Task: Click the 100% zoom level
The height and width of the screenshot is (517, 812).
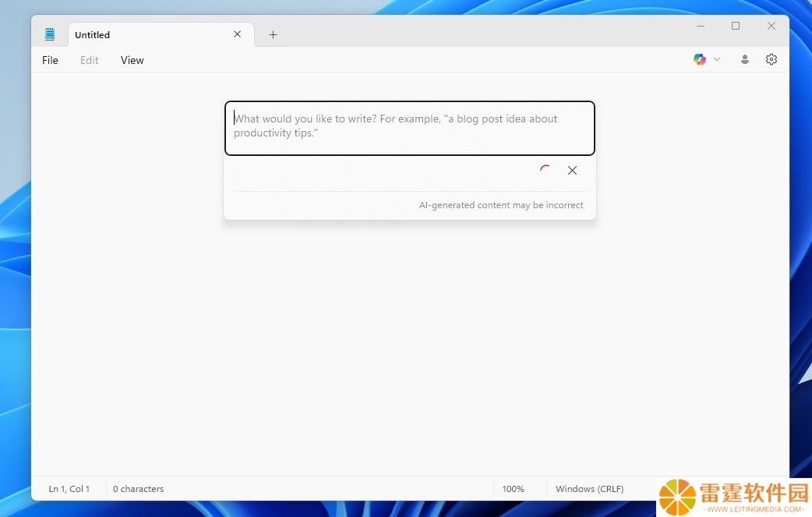Action: tap(514, 488)
